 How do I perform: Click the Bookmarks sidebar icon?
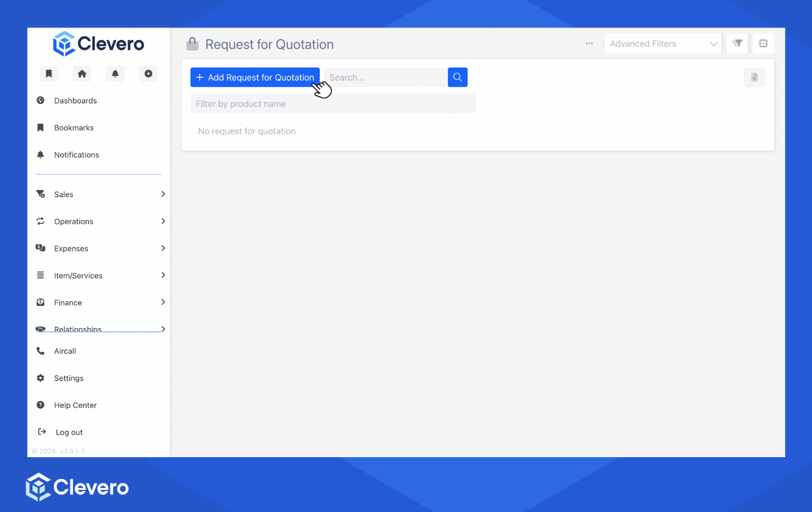click(40, 128)
